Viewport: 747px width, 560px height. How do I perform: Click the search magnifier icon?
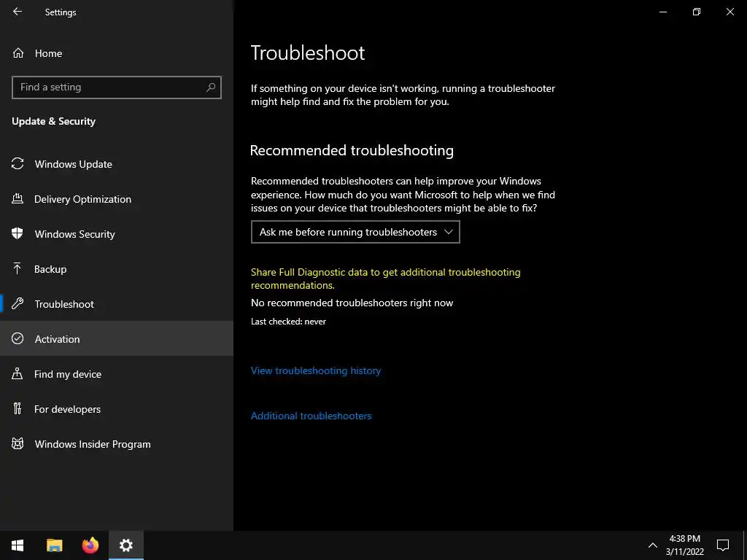[x=211, y=87]
